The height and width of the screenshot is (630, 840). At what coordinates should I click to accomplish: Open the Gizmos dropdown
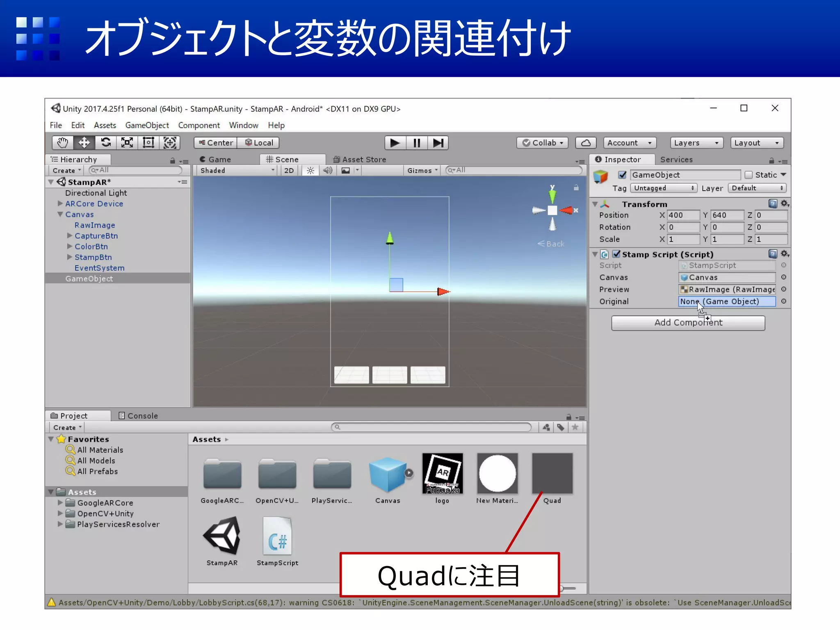tap(422, 170)
